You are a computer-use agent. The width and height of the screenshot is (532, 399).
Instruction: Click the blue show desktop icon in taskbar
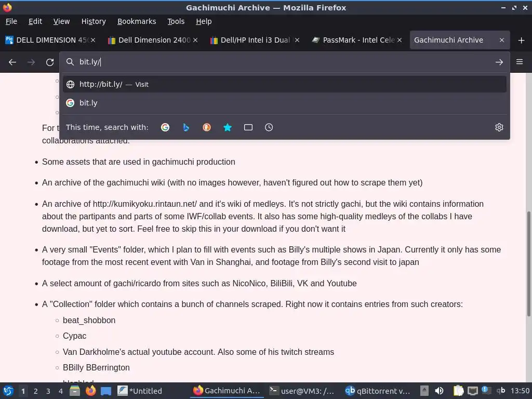pos(106,391)
